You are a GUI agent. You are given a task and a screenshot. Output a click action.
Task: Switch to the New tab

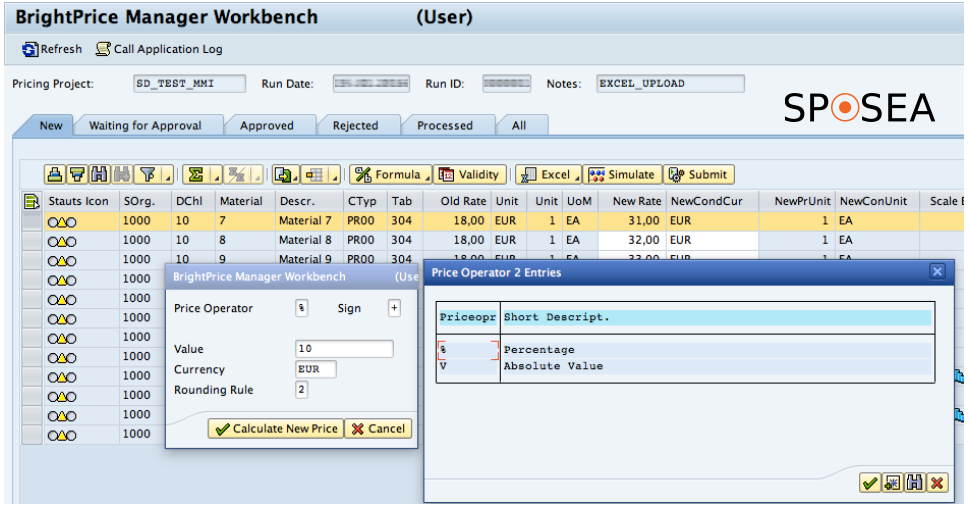(51, 126)
